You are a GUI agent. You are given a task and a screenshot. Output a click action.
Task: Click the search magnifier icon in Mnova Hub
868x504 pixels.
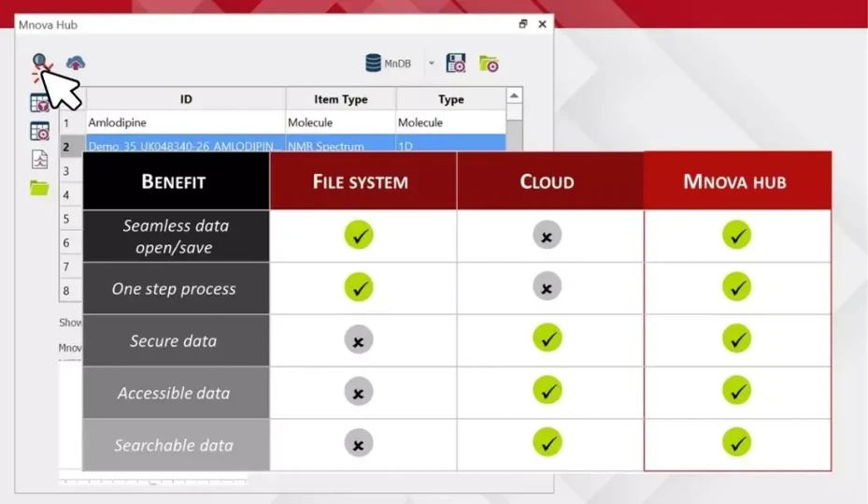[x=39, y=60]
